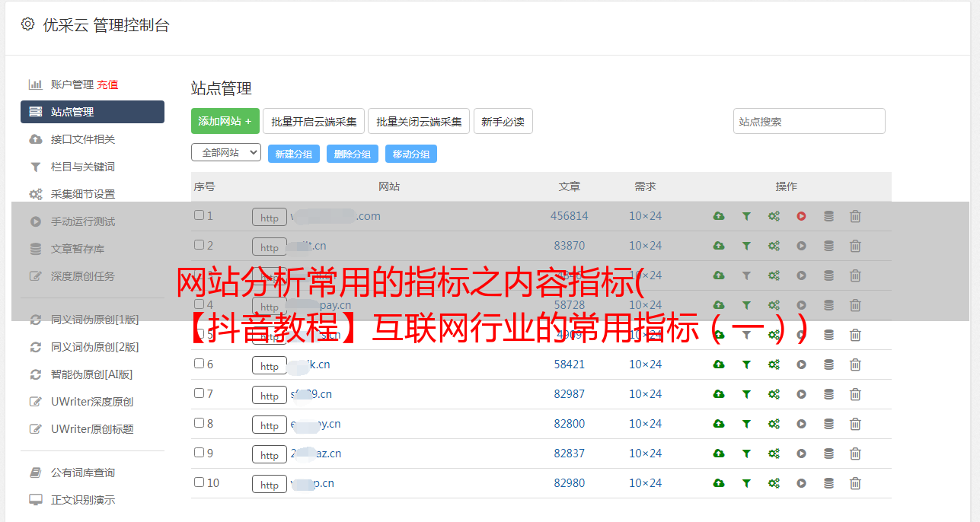Click http protocol button in row 6
The height and width of the screenshot is (522, 980).
[270, 366]
